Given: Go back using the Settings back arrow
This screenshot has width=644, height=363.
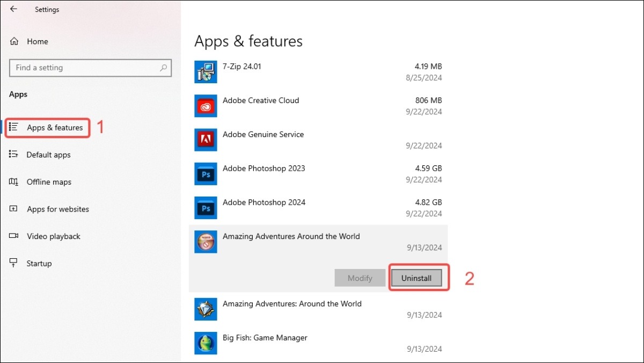Looking at the screenshot, I should pos(13,9).
